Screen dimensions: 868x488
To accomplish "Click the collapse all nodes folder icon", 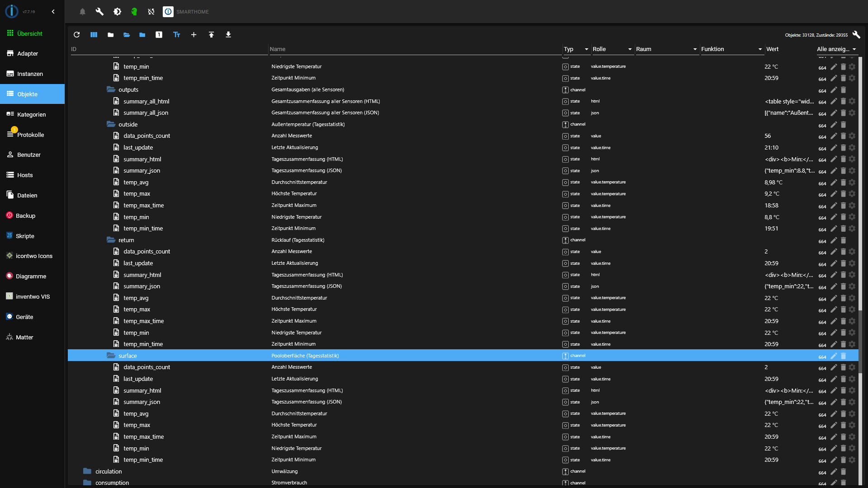I will tap(110, 35).
